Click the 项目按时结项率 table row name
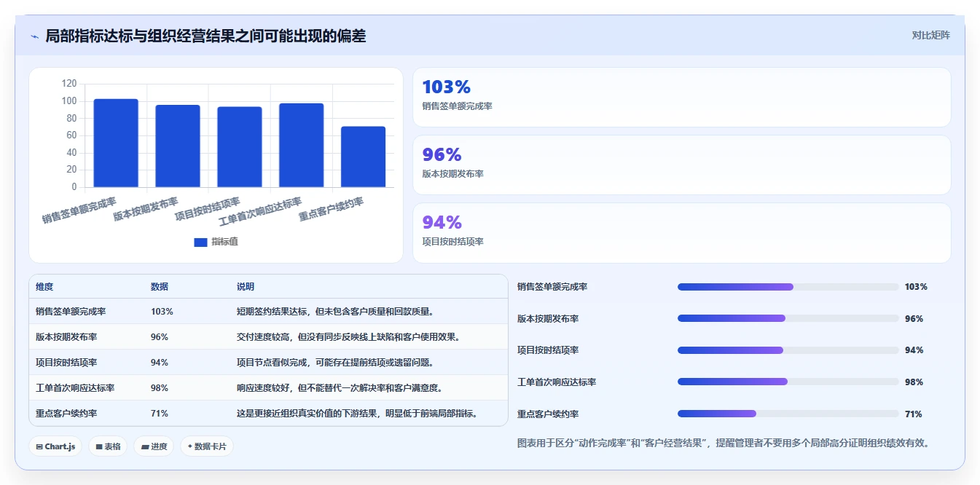980x485 pixels. click(66, 363)
